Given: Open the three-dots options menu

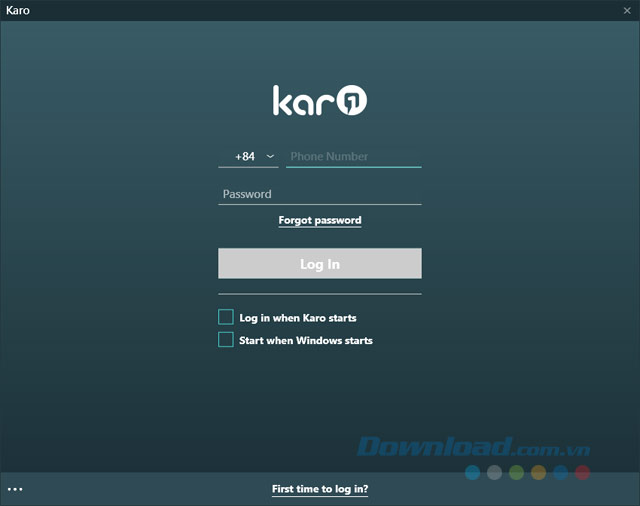Looking at the screenshot, I should click(x=15, y=489).
